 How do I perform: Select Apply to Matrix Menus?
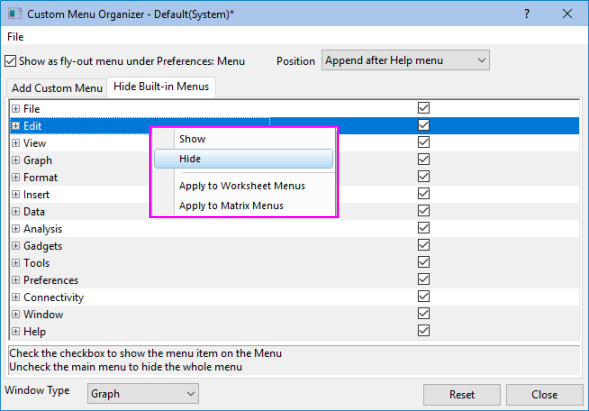click(x=243, y=206)
